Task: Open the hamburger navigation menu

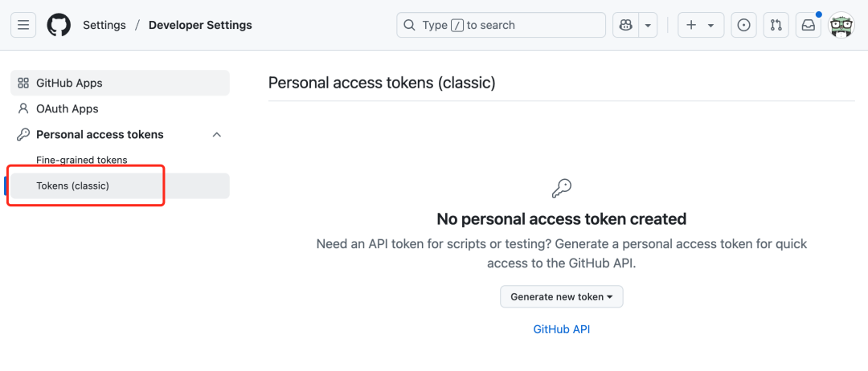Action: [x=23, y=25]
